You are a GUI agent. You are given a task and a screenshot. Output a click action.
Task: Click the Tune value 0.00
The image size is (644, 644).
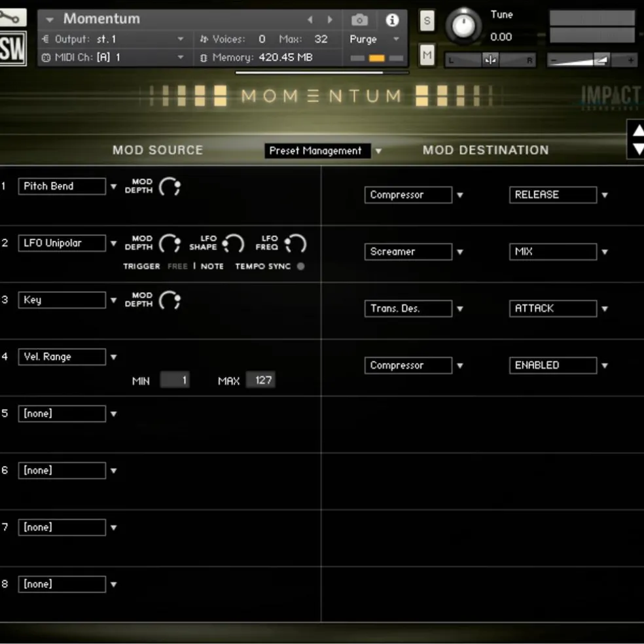501,37
